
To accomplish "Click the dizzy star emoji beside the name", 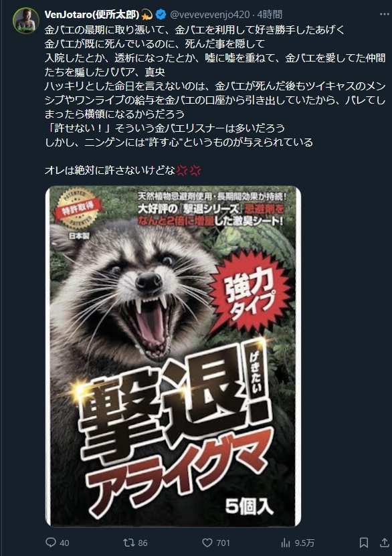I will pyautogui.click(x=147, y=15).
